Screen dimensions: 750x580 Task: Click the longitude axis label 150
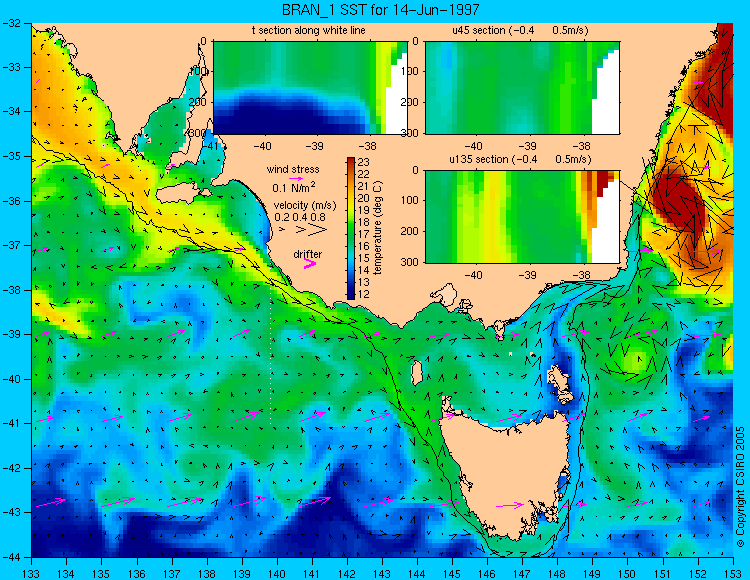[x=628, y=573]
